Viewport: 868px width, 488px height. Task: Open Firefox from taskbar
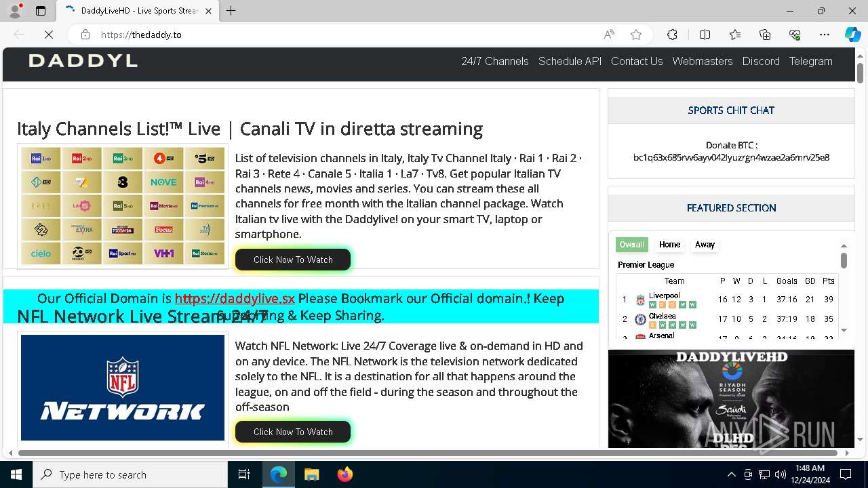pos(344,474)
